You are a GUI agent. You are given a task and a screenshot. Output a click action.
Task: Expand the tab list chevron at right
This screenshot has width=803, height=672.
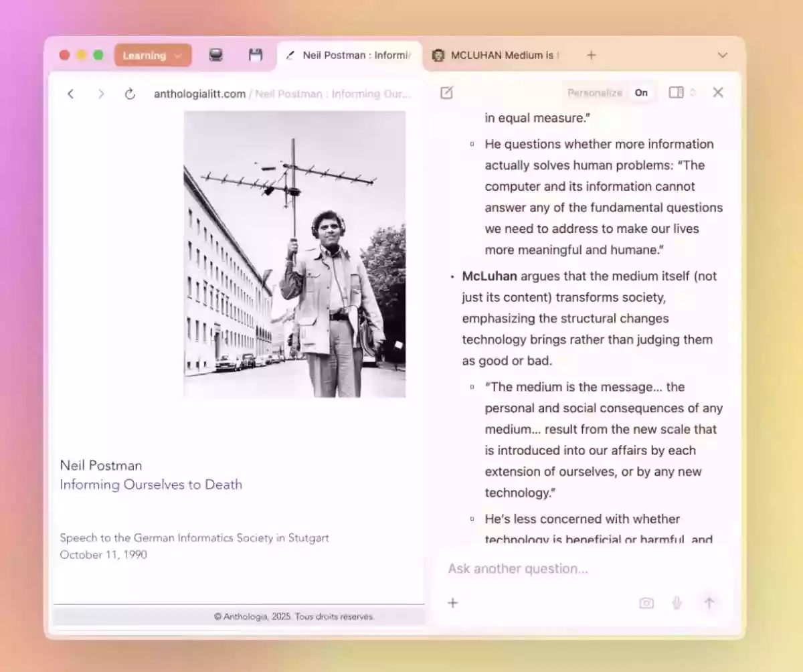(722, 56)
